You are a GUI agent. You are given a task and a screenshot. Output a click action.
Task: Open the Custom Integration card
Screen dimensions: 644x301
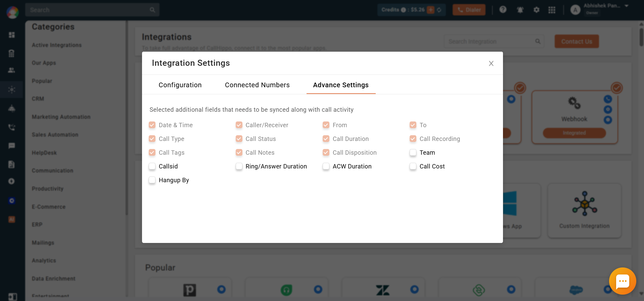point(584,210)
